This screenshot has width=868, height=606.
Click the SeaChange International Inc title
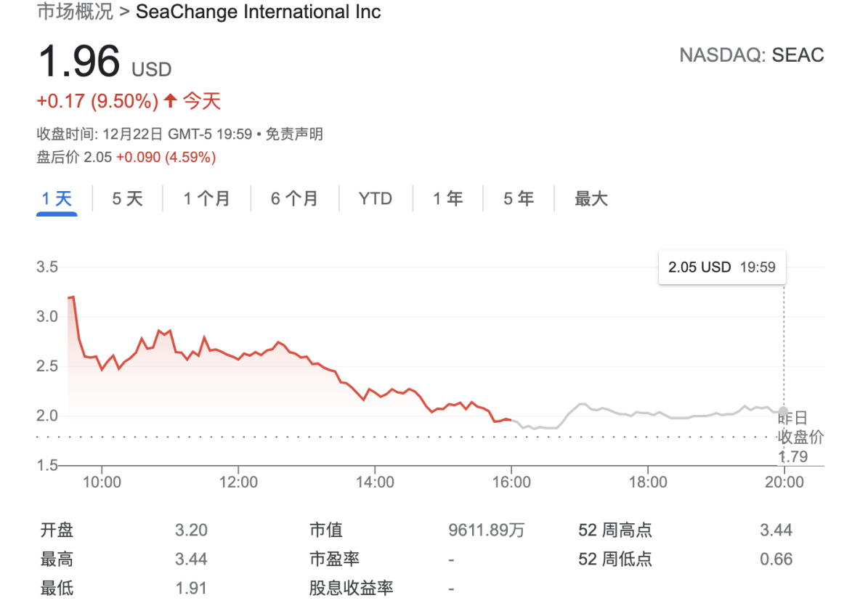[x=258, y=12]
